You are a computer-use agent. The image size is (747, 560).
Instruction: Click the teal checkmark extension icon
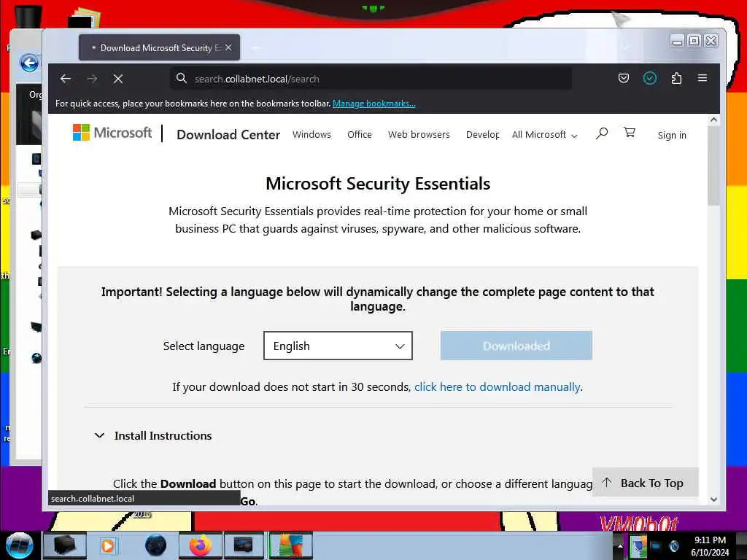click(x=650, y=78)
